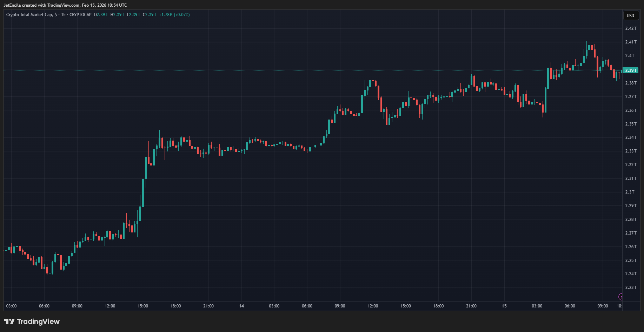The image size is (644, 332).
Task: Click the 15 timeframe value in legend
Action: 63,15
